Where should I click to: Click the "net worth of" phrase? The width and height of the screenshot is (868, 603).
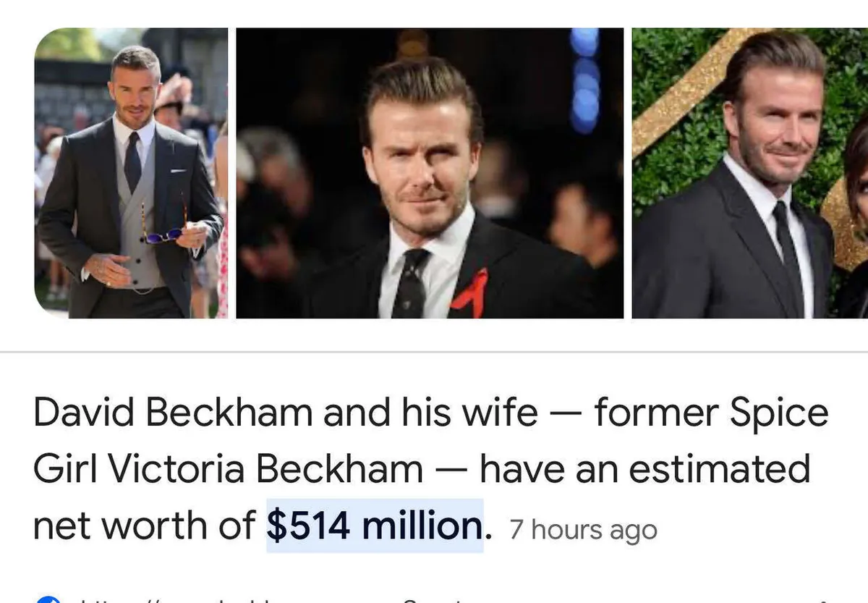tap(145, 525)
